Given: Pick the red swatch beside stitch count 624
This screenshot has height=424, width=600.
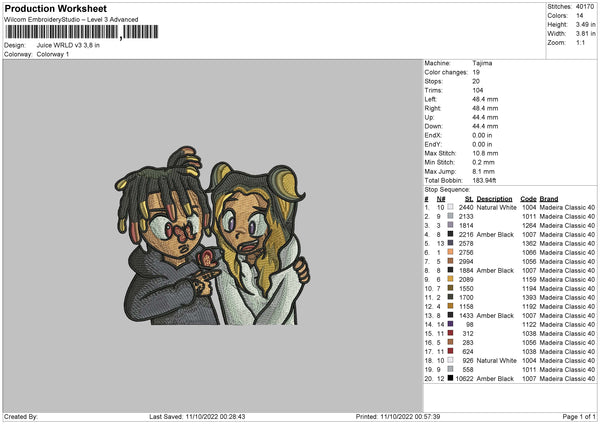Looking at the screenshot, I should [450, 351].
